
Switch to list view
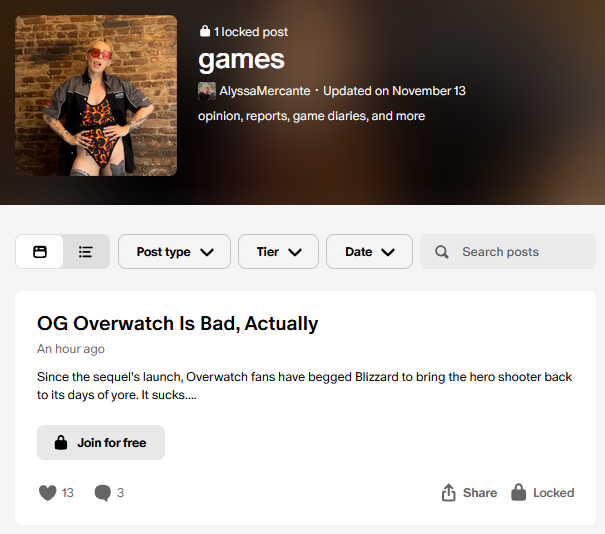[86, 252]
